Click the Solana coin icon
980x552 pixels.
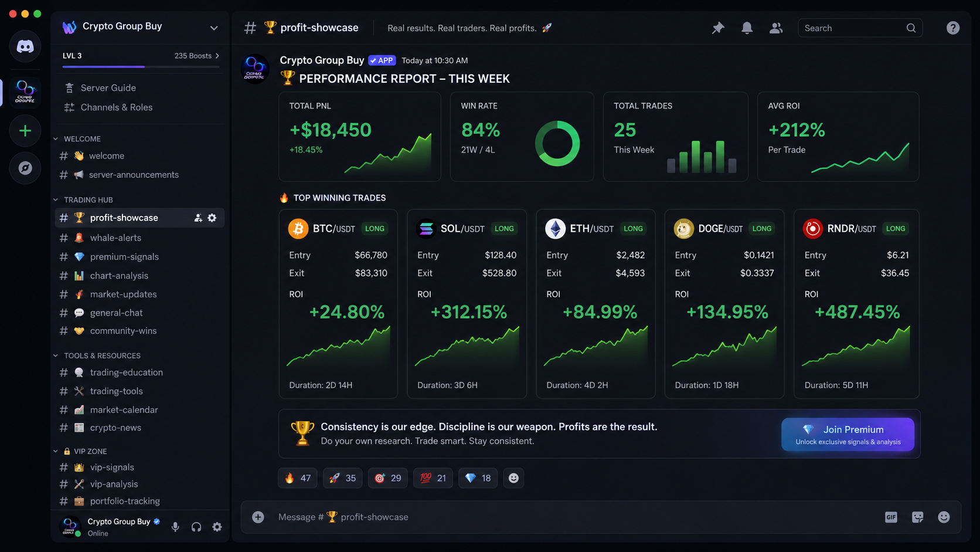click(x=426, y=229)
